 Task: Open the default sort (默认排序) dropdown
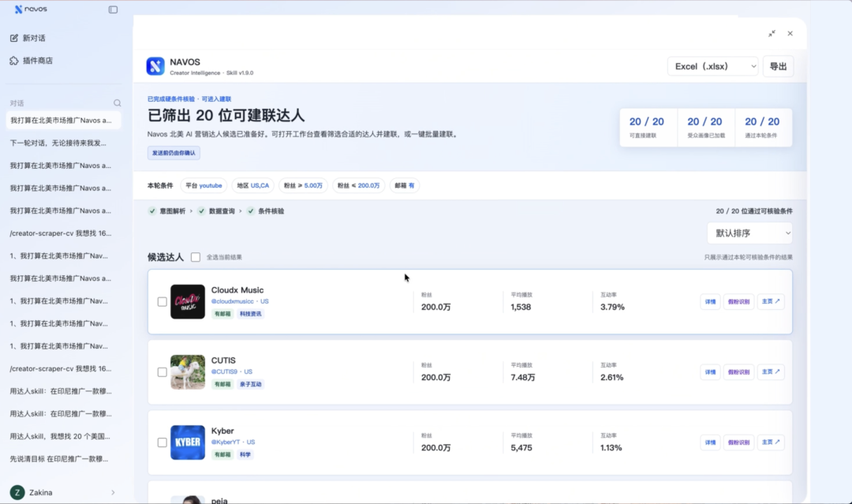coord(750,233)
